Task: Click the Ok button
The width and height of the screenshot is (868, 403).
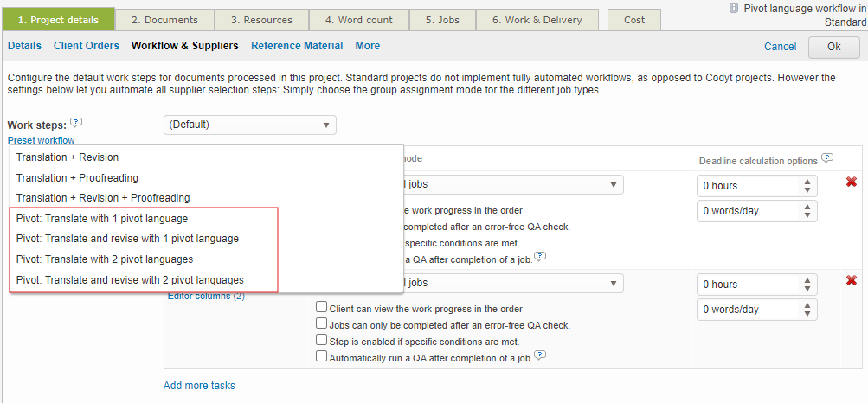Action: pyautogui.click(x=833, y=47)
